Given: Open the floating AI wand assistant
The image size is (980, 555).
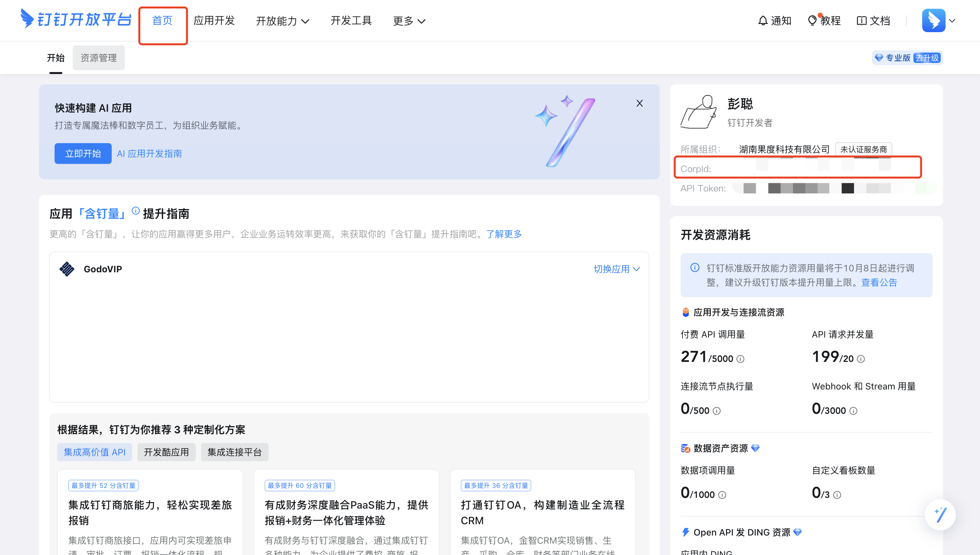Looking at the screenshot, I should pos(940,515).
